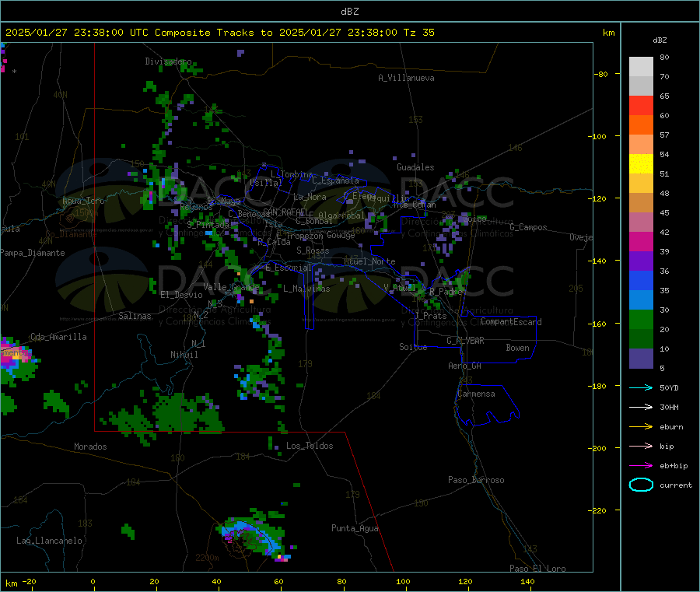The width and height of the screenshot is (700, 592).
Task: Click the 80 dBZ light gray swatch
Action: coord(641,67)
